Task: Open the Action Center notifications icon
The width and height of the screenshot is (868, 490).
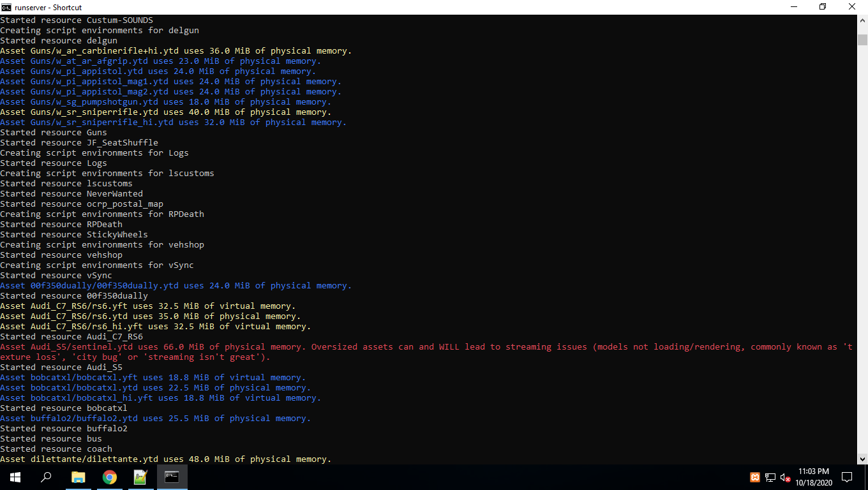Action: tap(847, 477)
